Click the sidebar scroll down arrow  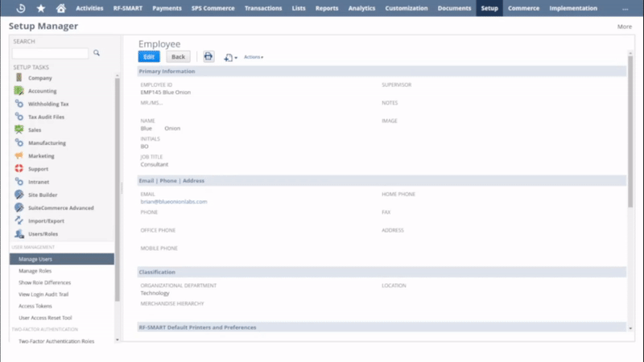coord(118,339)
